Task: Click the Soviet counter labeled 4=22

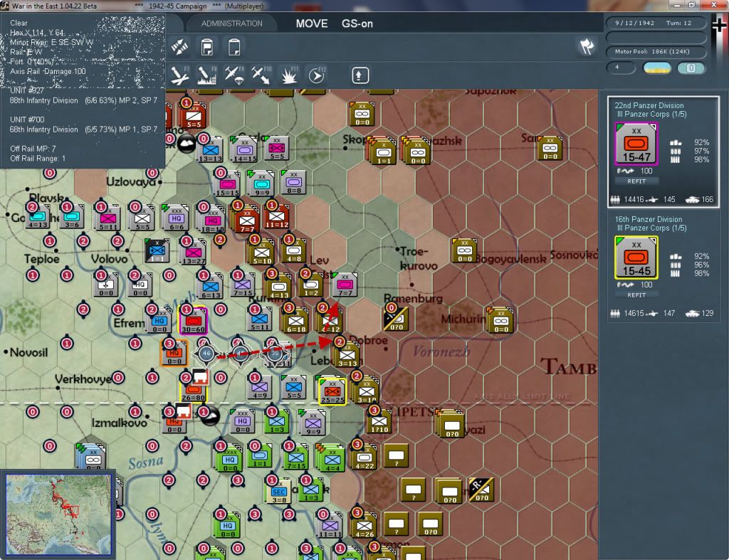Action: click(x=364, y=458)
